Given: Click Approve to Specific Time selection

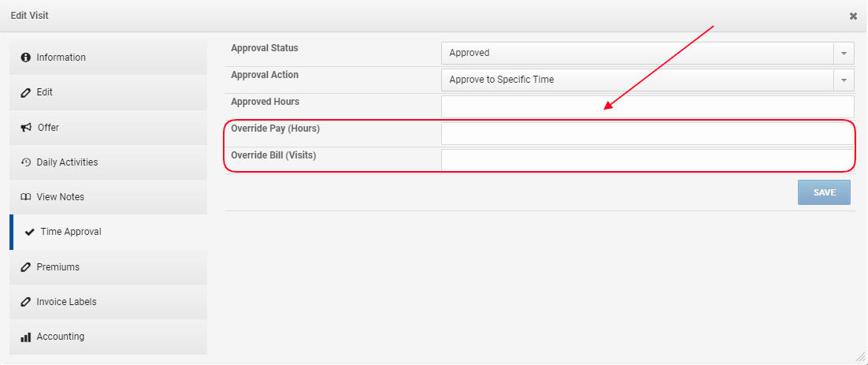Looking at the screenshot, I should [502, 80].
